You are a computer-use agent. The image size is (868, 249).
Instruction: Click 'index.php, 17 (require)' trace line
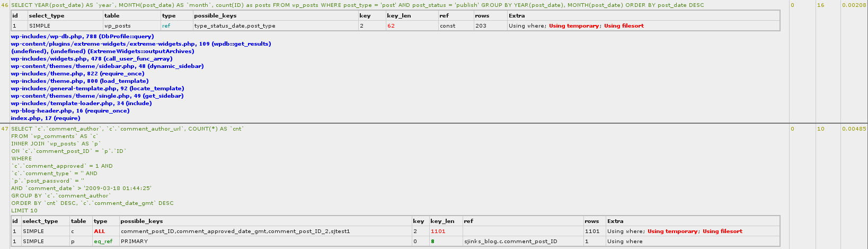(x=46, y=118)
